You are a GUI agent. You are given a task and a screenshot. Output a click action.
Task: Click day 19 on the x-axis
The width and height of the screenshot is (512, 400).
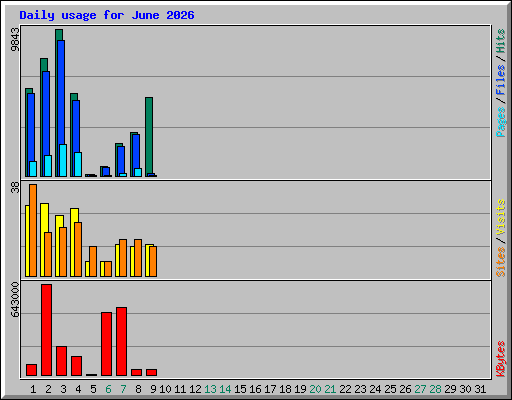[300, 389]
